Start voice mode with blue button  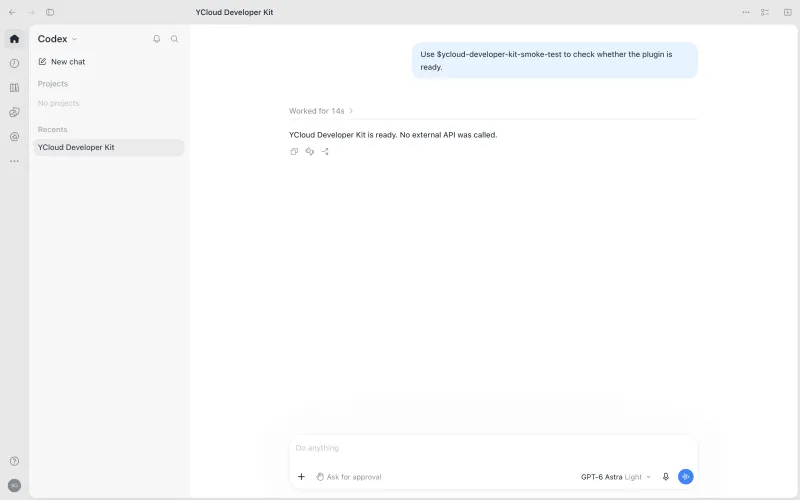686,477
